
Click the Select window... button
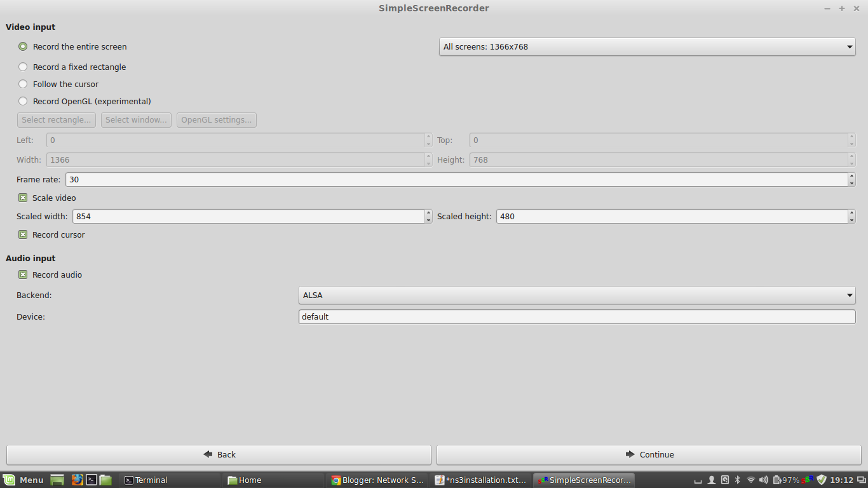(136, 119)
